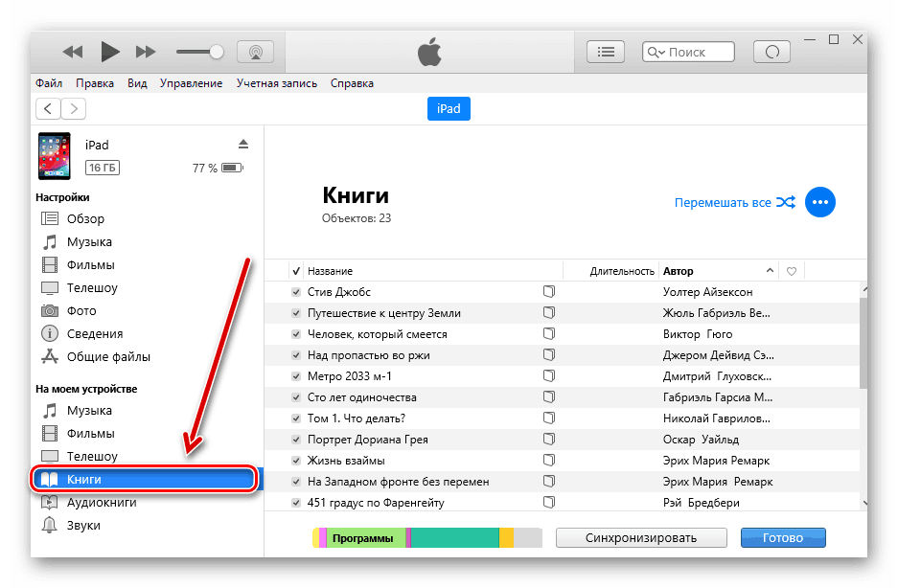898x588 pixels.
Task: Eject the iPad device
Action: coord(243,144)
